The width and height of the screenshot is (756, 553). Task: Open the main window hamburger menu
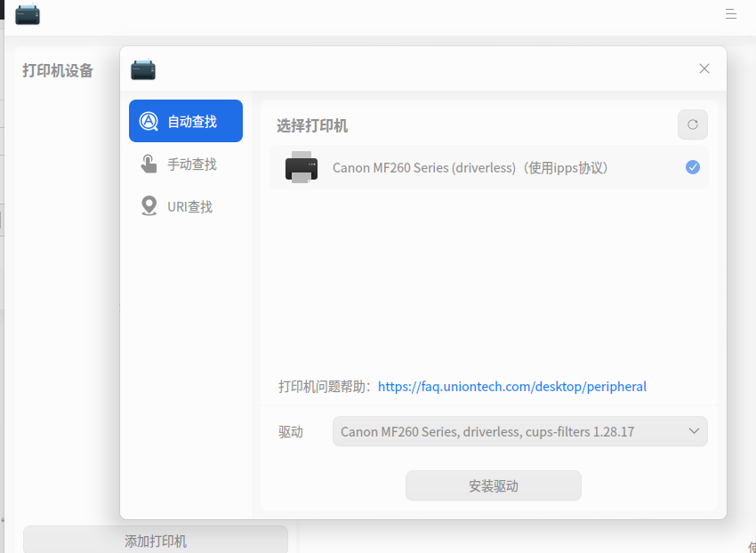(x=730, y=14)
